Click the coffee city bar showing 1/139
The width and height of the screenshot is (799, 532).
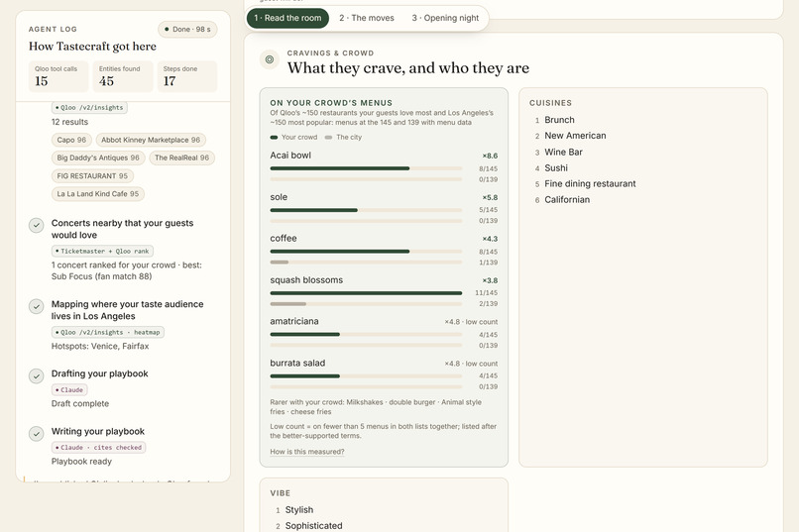click(280, 263)
